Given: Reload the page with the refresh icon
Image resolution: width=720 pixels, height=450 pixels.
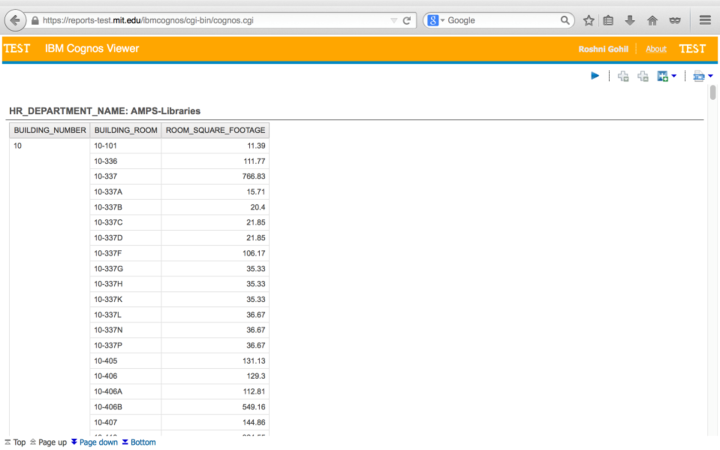Looking at the screenshot, I should coord(407,20).
